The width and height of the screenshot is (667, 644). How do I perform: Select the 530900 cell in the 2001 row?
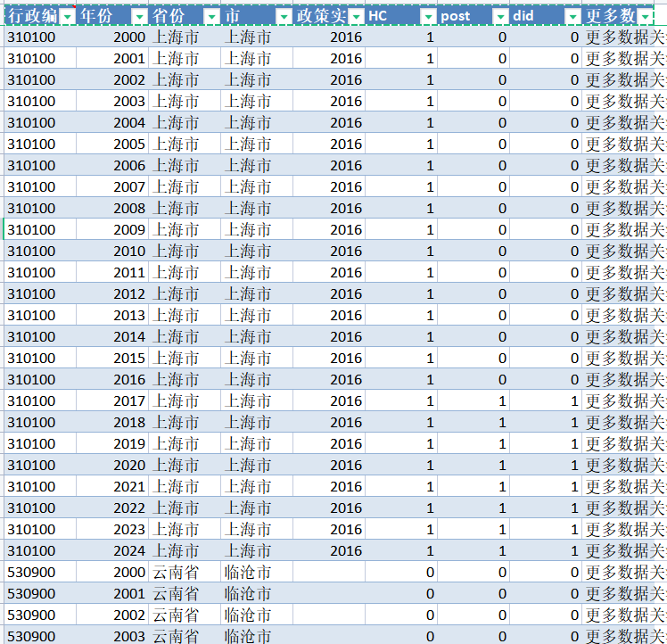pos(31,594)
